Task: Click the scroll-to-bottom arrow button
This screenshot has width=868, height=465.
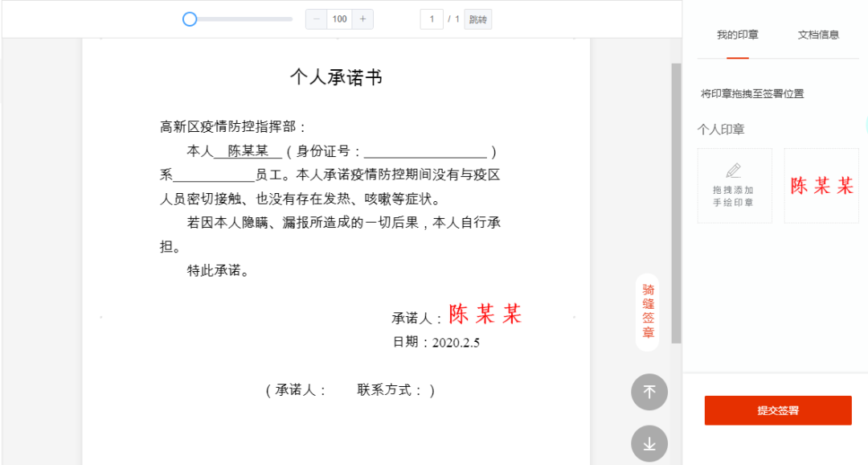Action: [649, 443]
